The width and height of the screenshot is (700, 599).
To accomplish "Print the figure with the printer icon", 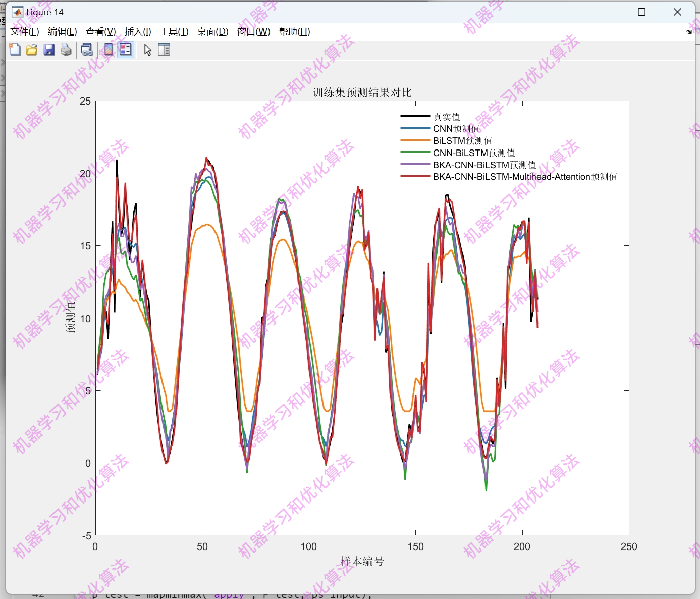I will point(66,49).
